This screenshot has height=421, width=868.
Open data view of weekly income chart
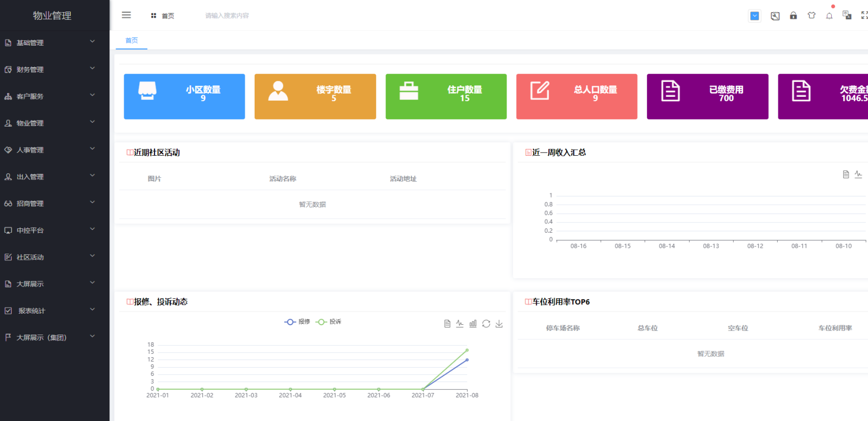pos(846,174)
